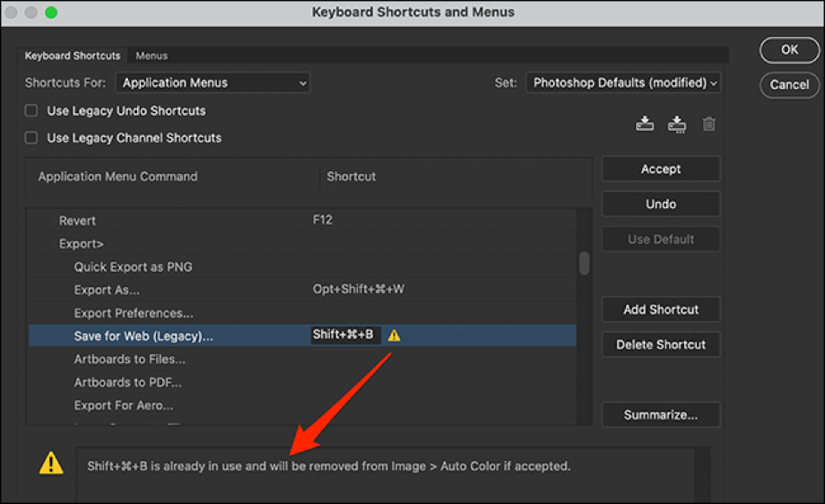The width and height of the screenshot is (825, 504).
Task: Click the Summarize... button
Action: pos(661,415)
